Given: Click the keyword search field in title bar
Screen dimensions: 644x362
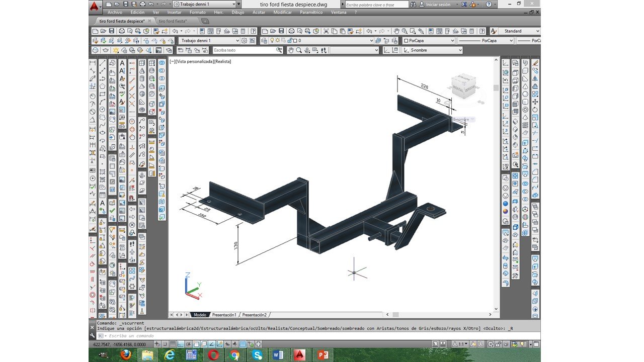Looking at the screenshot, I should coord(377,5).
